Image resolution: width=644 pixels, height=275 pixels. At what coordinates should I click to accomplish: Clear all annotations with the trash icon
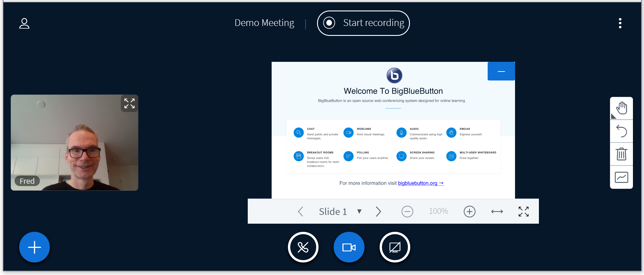click(622, 154)
